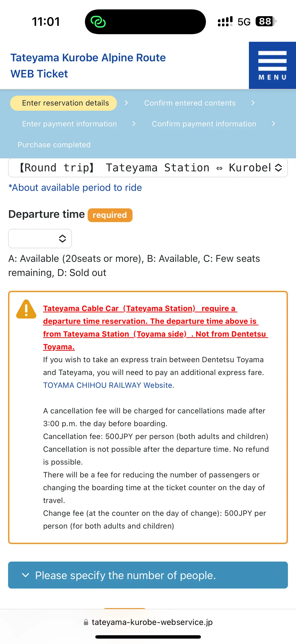Tap the padlock icon beside site address

click(86, 622)
